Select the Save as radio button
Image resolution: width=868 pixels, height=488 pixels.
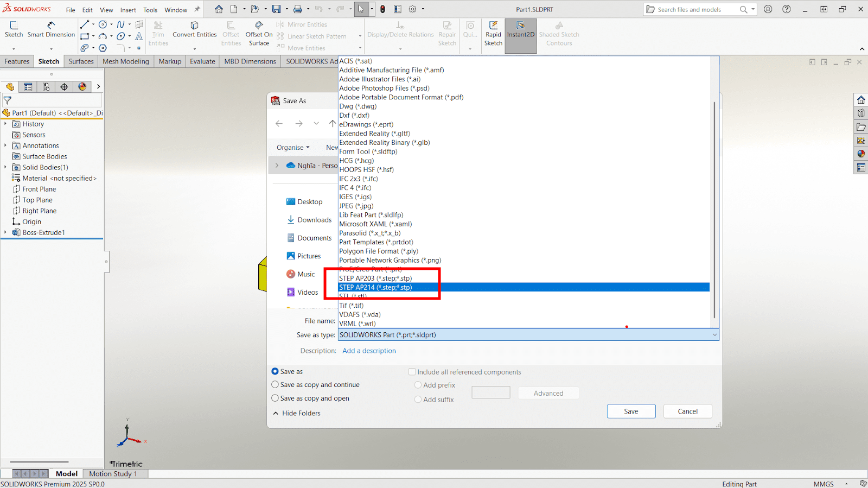click(x=275, y=371)
